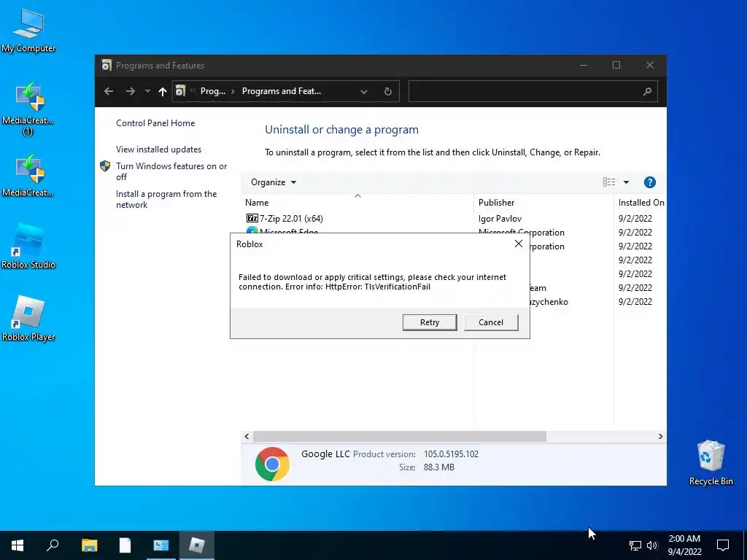The width and height of the screenshot is (747, 560).
Task: Open the My Computer desktop icon
Action: tap(28, 31)
